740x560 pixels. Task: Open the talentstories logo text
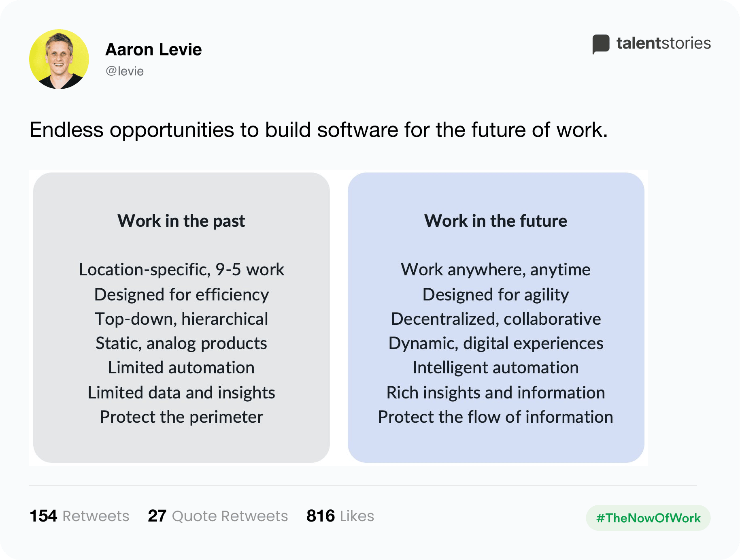[x=663, y=43]
